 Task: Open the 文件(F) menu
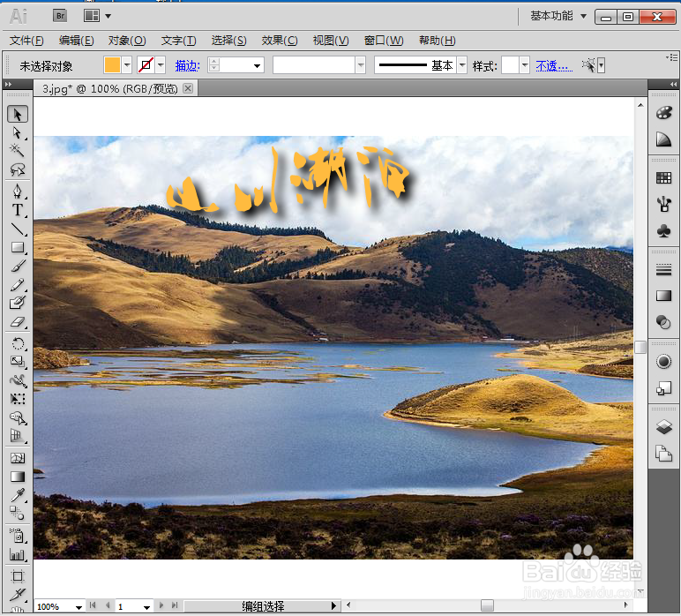pyautogui.click(x=26, y=41)
